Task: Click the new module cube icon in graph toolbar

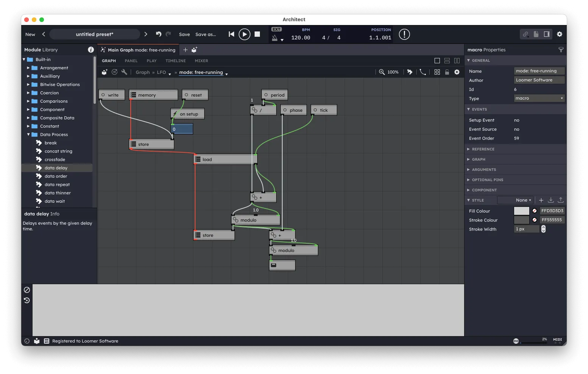Action: [105, 72]
